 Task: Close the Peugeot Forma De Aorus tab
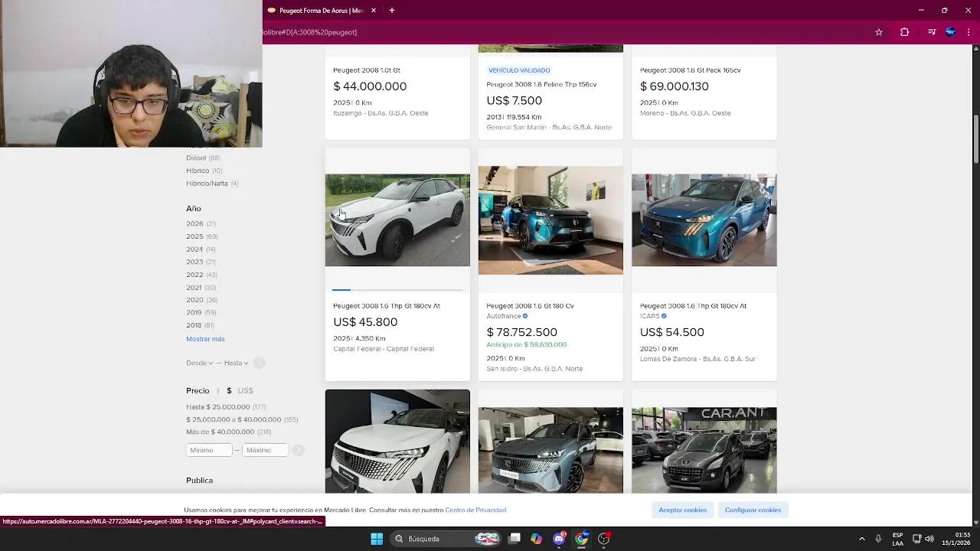pyautogui.click(x=374, y=11)
